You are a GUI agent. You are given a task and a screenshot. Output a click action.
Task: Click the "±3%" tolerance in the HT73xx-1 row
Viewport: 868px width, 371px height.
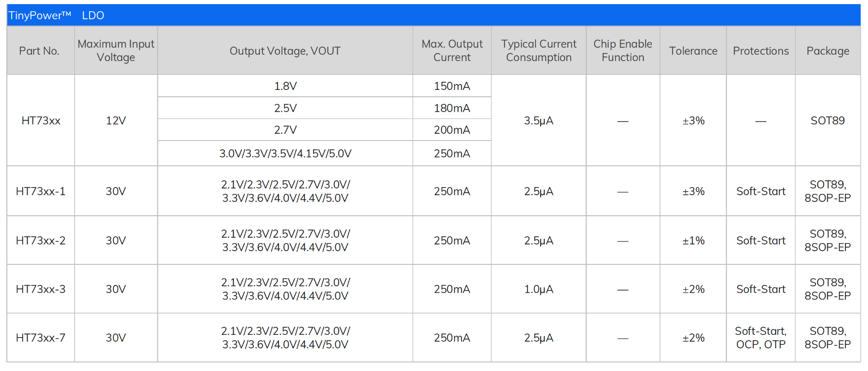click(x=693, y=191)
